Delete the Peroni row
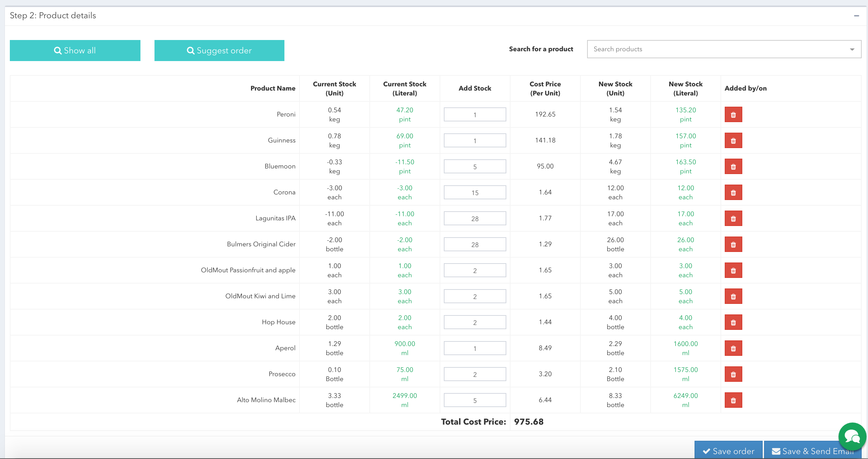The image size is (868, 459). click(733, 115)
